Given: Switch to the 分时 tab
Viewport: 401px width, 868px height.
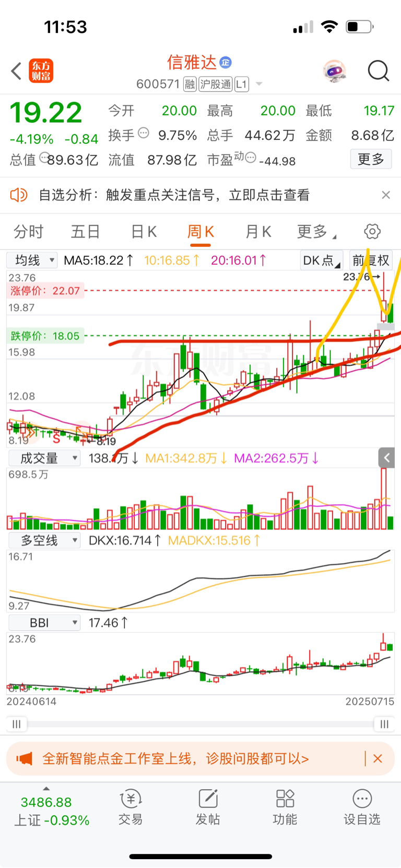Looking at the screenshot, I should click(x=29, y=231).
